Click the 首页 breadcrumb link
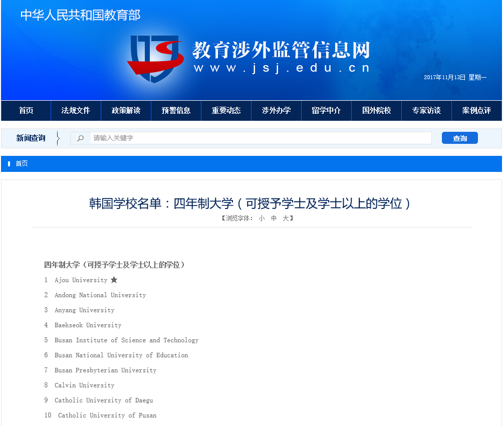504x426 pixels. 22,164
